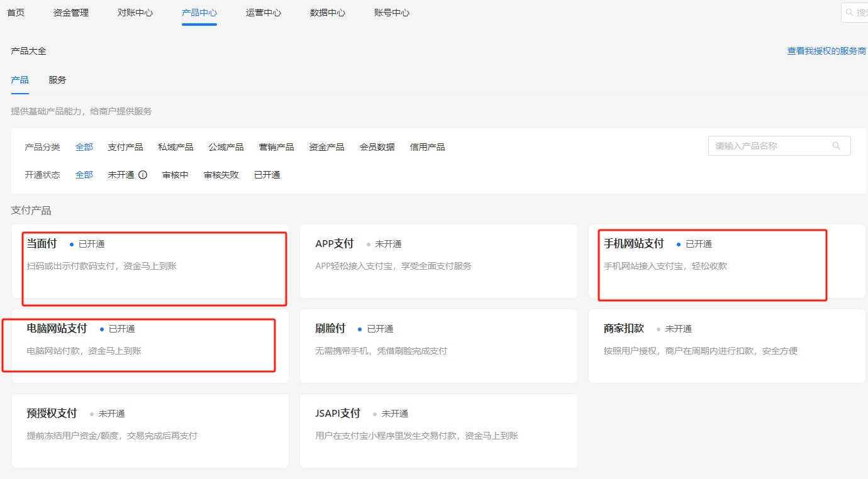
Task: Click 未开通 status on APP支付 card
Action: [x=388, y=244]
